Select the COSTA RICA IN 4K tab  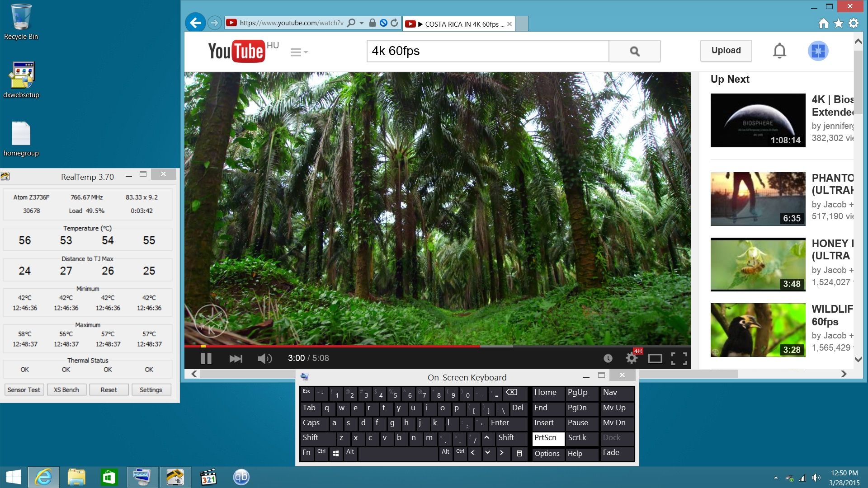(458, 24)
